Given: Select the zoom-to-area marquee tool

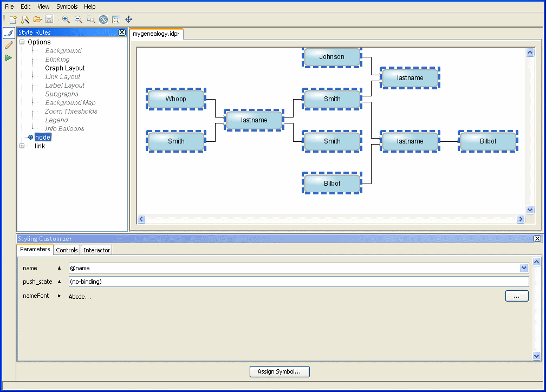Looking at the screenshot, I should (x=90, y=19).
